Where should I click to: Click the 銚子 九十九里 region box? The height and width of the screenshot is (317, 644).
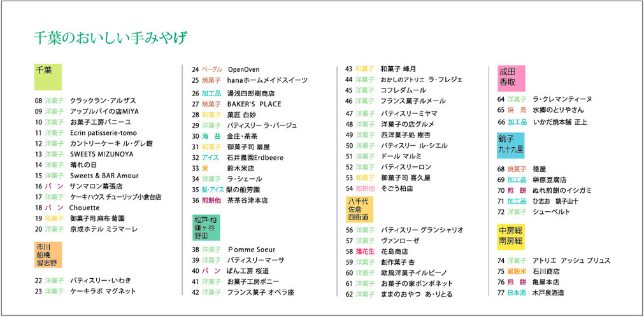511,145
